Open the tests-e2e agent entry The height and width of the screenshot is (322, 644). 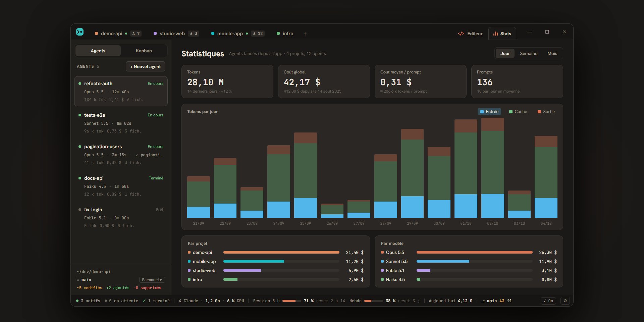coord(121,123)
